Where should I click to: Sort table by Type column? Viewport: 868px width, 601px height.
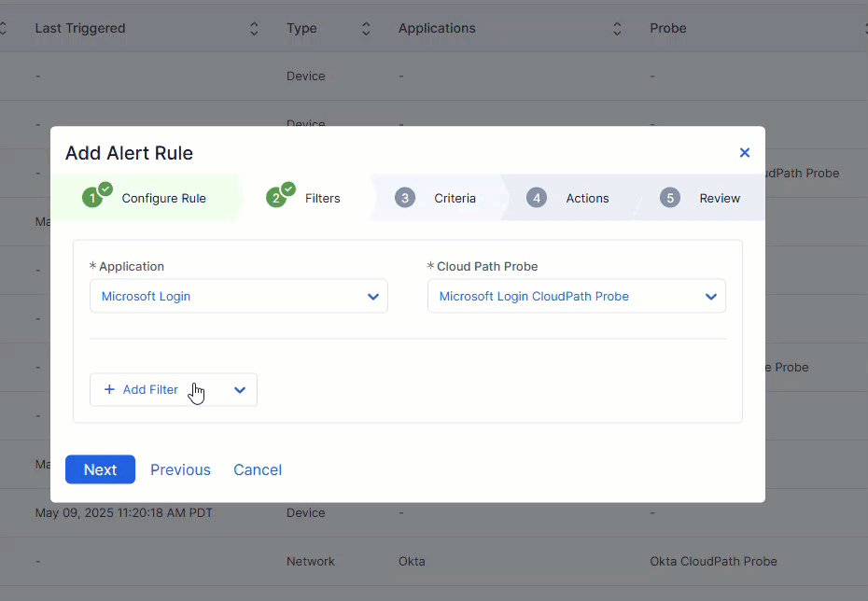click(x=366, y=29)
